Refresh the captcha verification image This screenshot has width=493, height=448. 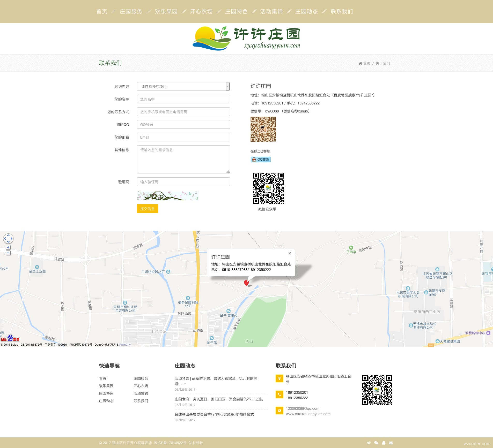click(167, 196)
